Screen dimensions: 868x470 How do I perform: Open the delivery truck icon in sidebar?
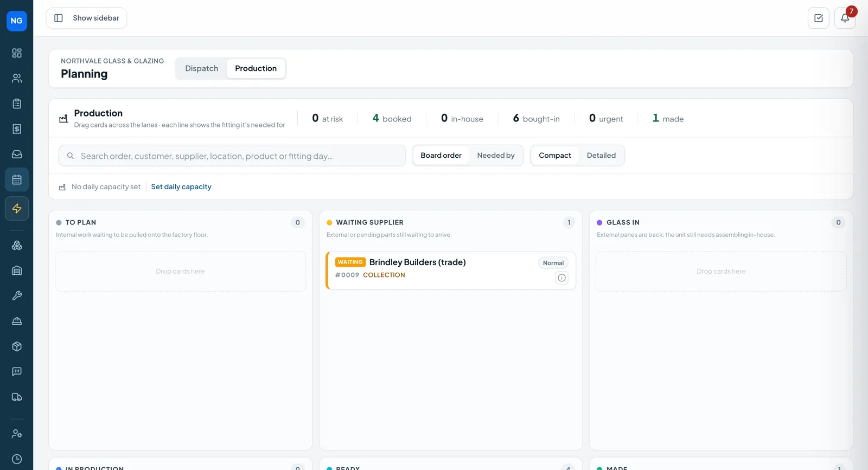[x=17, y=397]
